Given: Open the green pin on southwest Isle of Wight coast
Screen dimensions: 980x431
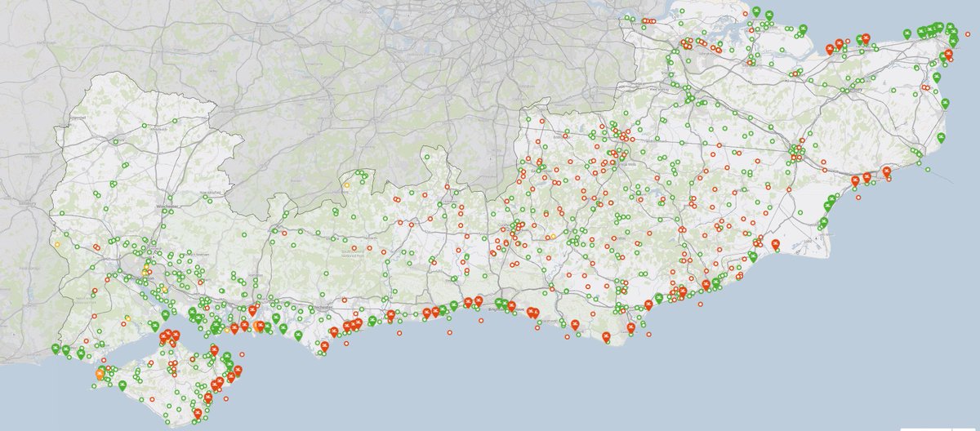Looking at the screenshot, I should click(122, 385).
